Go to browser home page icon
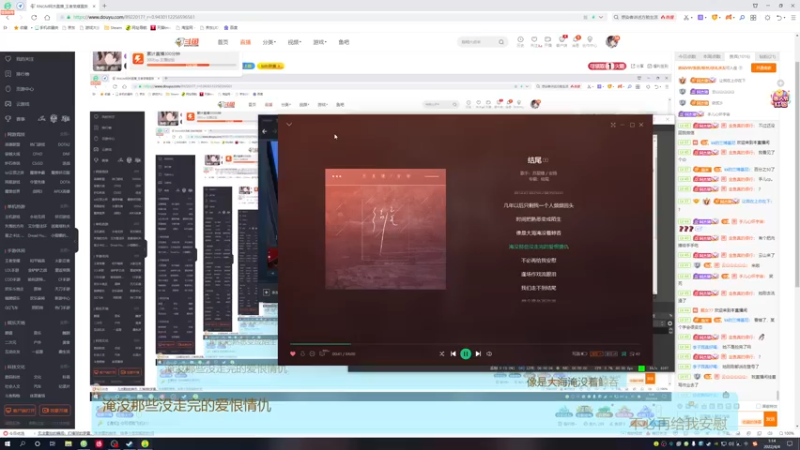 [x=47, y=17]
